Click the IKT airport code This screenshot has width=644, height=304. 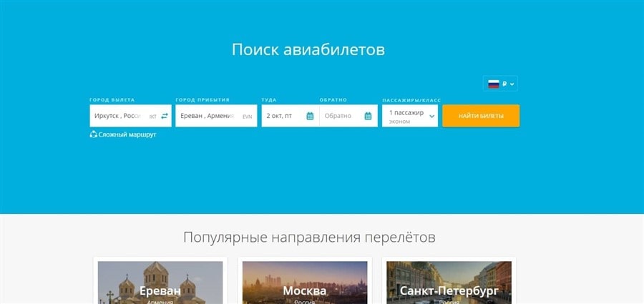[x=153, y=117]
